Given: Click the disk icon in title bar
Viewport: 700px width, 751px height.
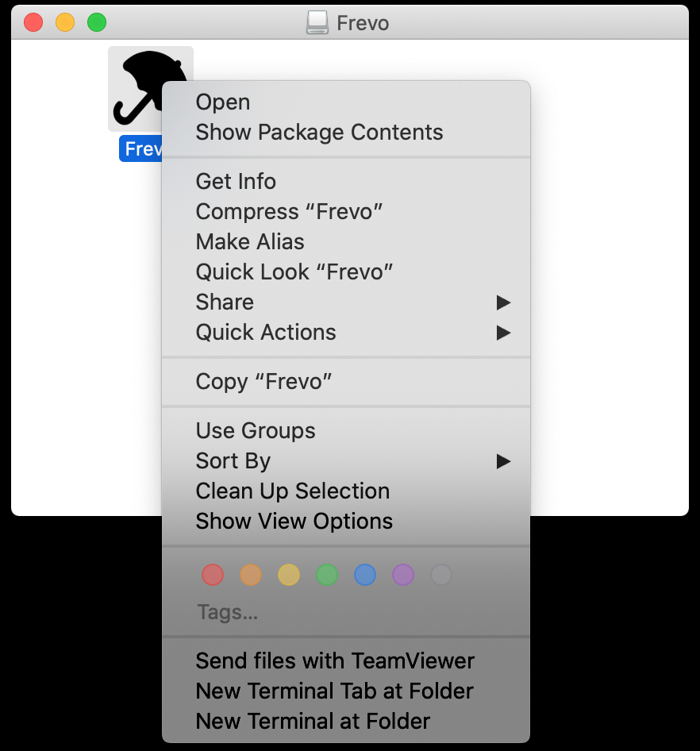Looking at the screenshot, I should pyautogui.click(x=317, y=22).
